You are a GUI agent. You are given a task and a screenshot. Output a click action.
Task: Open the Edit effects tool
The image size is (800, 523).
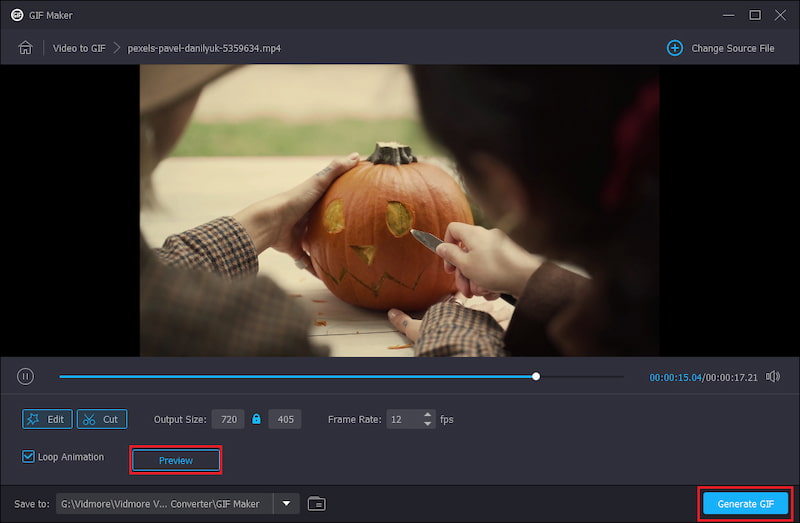47,419
